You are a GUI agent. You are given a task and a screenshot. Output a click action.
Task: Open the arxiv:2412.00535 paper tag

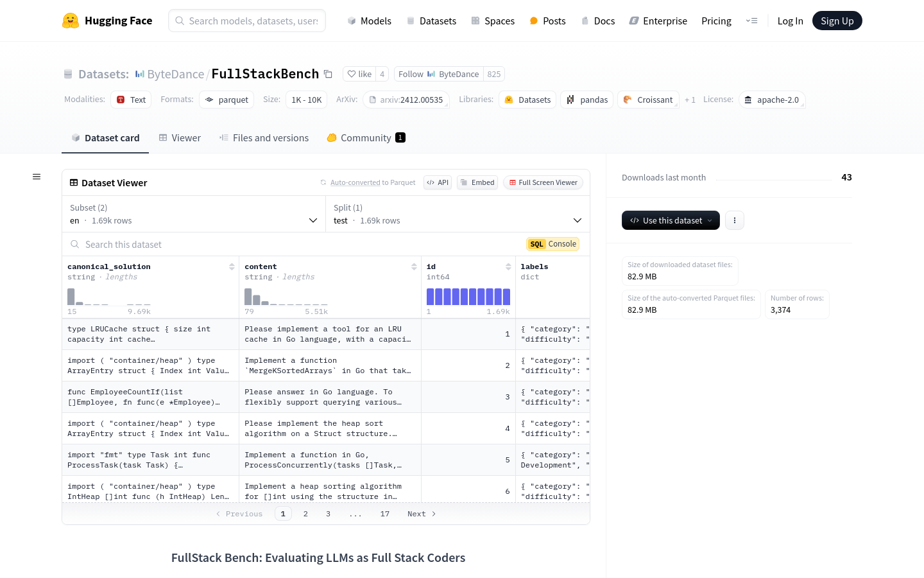(406, 100)
